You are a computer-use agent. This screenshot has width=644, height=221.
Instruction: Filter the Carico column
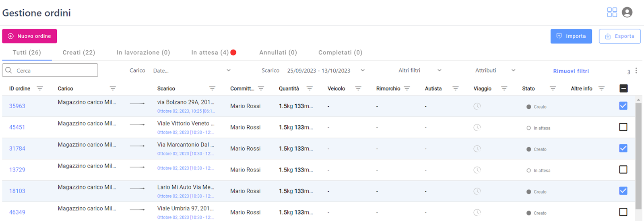[x=113, y=88]
